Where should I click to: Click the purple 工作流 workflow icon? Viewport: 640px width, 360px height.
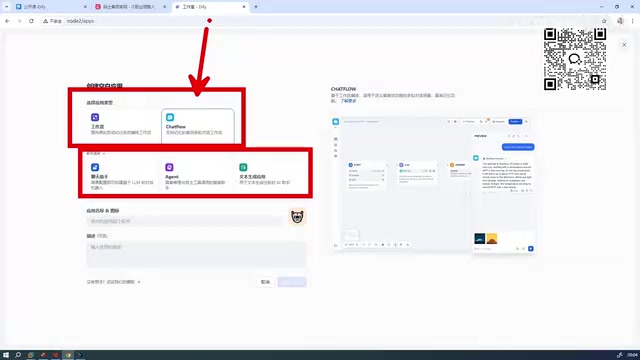click(x=95, y=117)
